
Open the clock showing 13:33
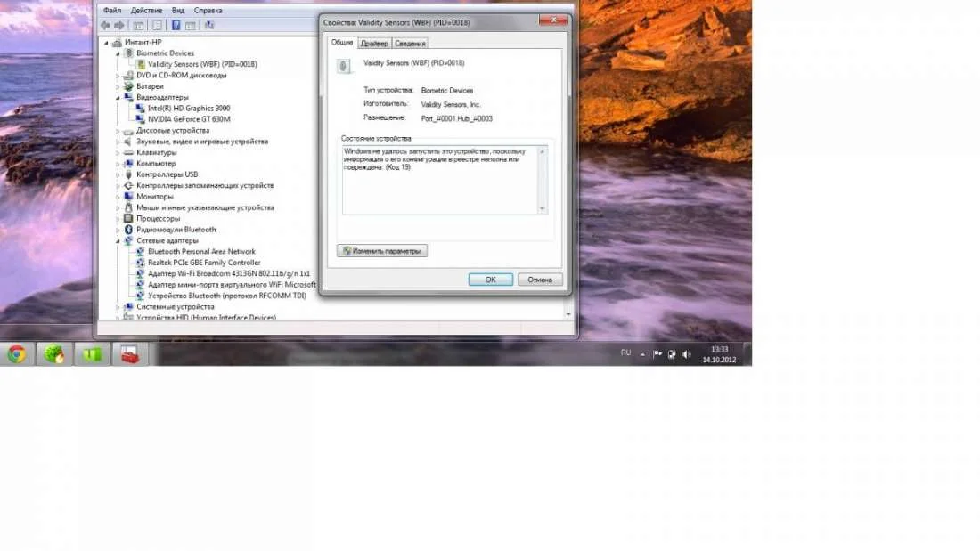click(719, 354)
